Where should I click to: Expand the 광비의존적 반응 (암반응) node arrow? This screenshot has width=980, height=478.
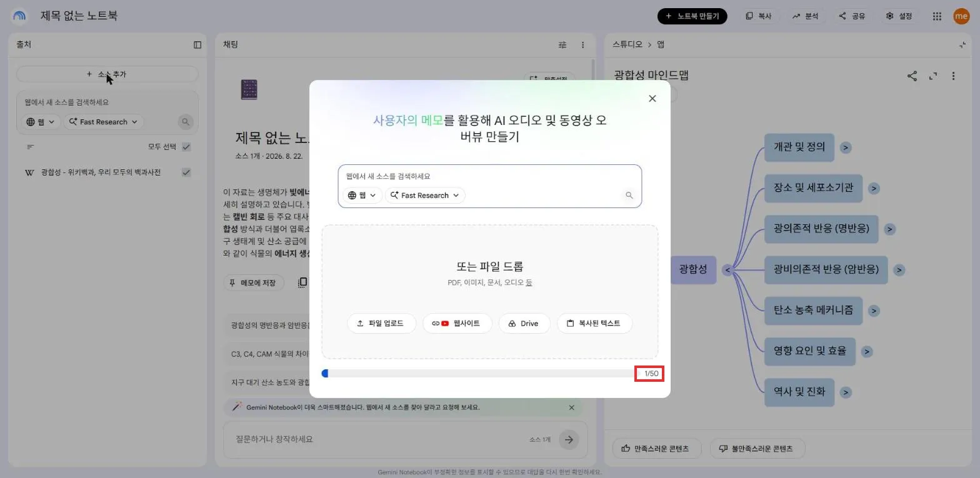pyautogui.click(x=899, y=270)
